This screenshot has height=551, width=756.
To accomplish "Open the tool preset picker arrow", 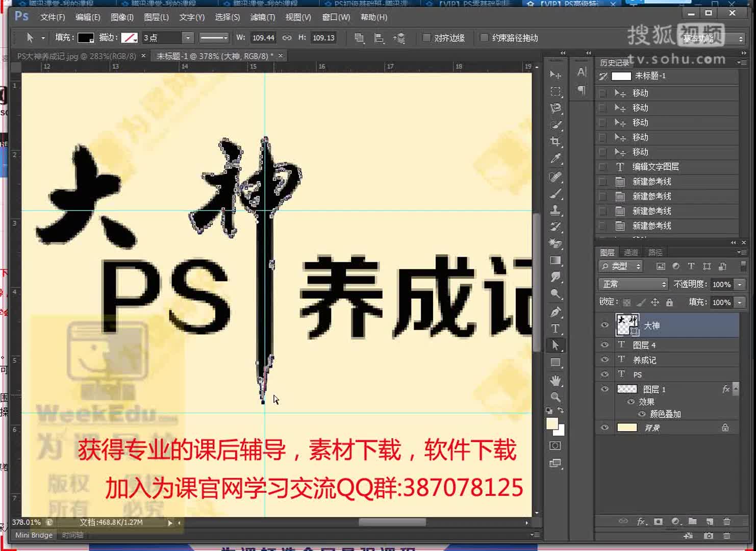I will [x=43, y=38].
